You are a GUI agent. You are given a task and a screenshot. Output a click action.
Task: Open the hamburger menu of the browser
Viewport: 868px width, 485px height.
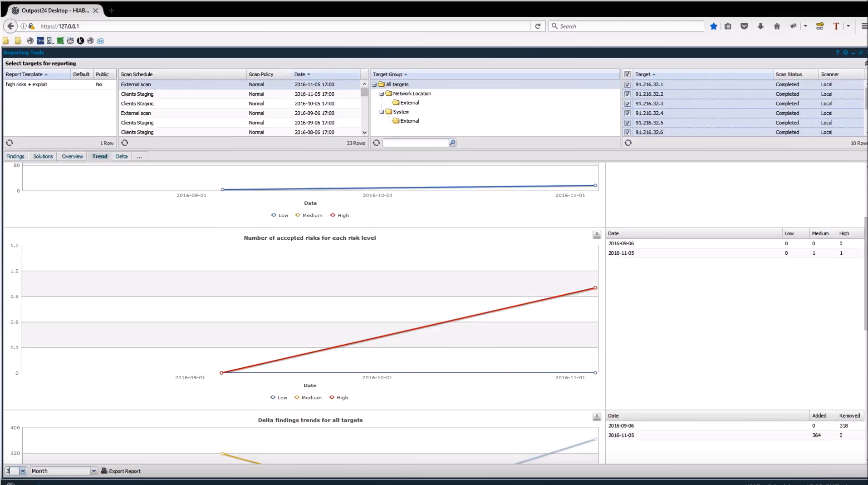(864, 26)
